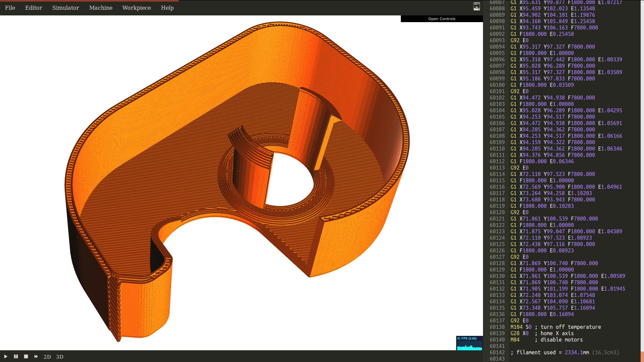
Task: Click the FPS stats graph panel
Action: pos(469,343)
